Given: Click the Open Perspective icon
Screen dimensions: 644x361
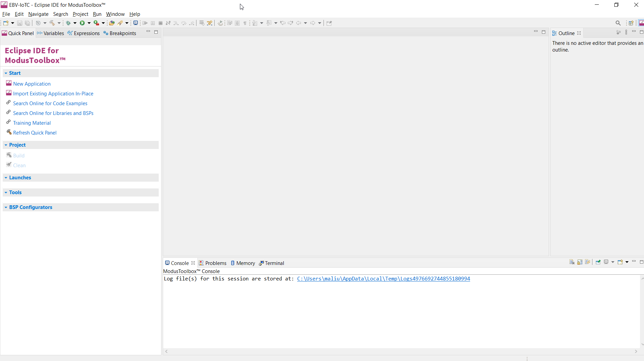Looking at the screenshot, I should click(x=631, y=23).
